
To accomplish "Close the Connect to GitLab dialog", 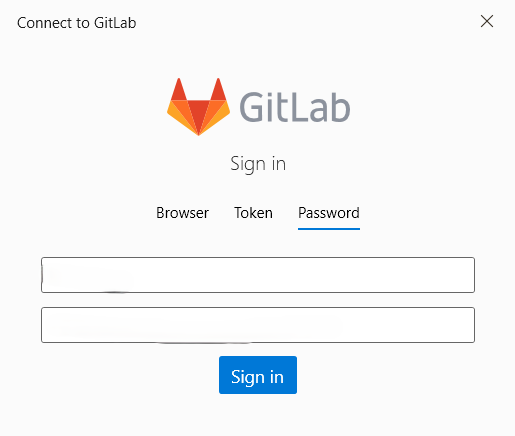I will coord(487,21).
